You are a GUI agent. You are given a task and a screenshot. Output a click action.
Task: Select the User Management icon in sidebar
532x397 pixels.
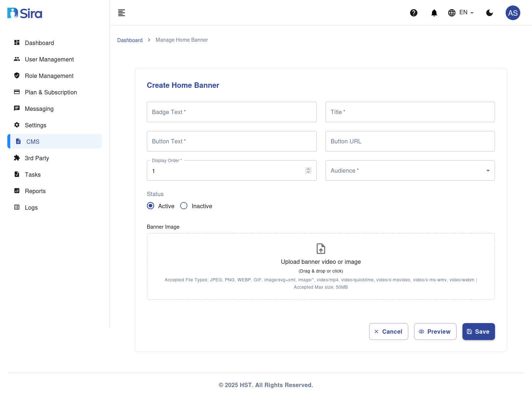(x=17, y=59)
